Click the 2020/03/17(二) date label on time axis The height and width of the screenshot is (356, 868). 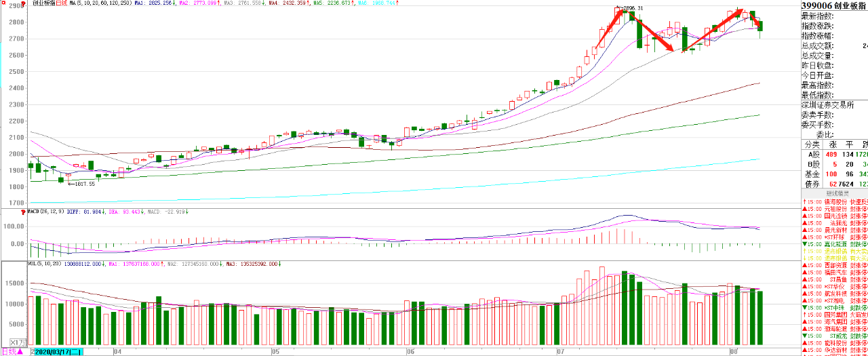[x=58, y=352]
